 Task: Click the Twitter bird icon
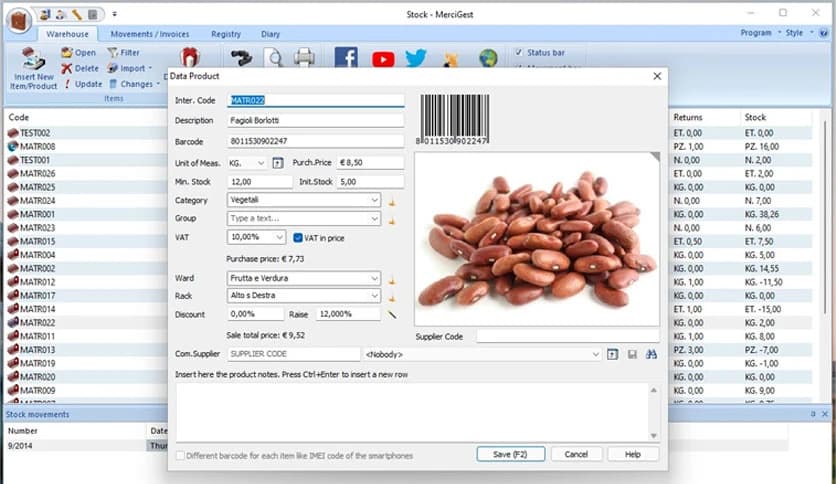[416, 58]
